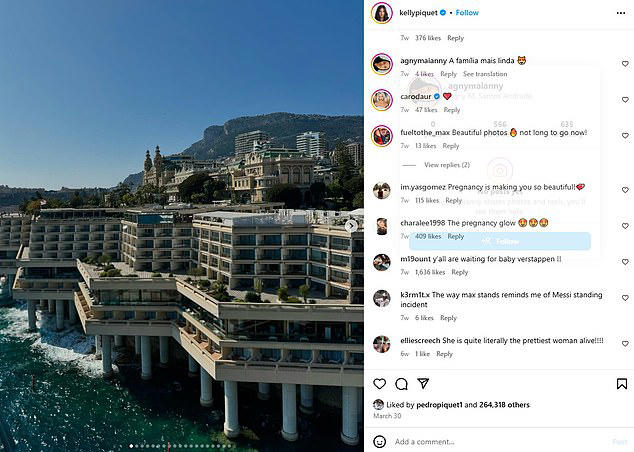Open fueltothe_max's profile avatar
The height and width of the screenshot is (452, 634).
(381, 135)
